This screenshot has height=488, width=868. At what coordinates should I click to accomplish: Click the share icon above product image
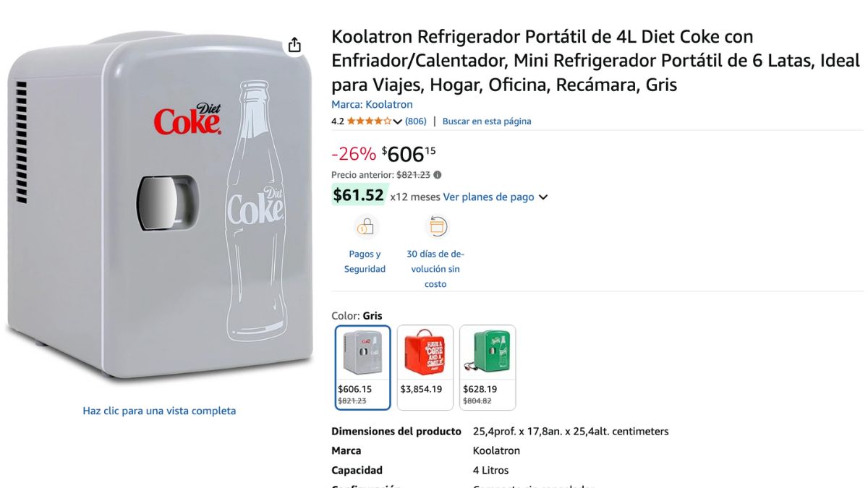pos(294,46)
